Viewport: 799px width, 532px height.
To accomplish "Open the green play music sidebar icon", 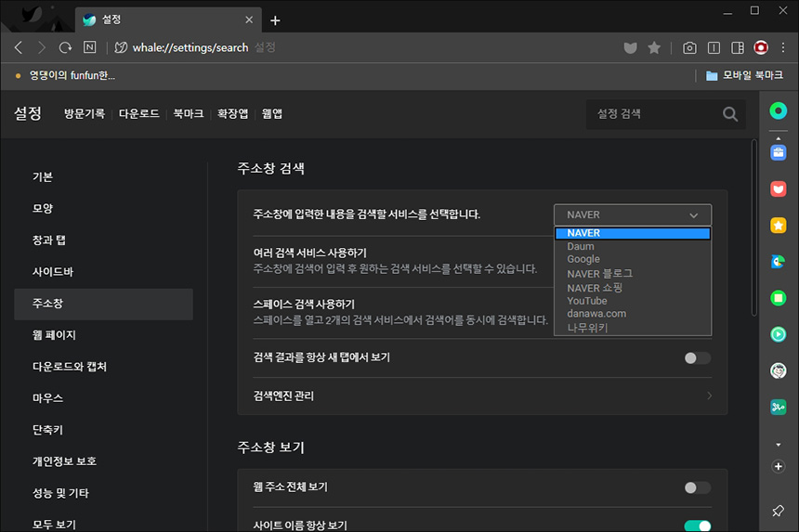I will coord(779,334).
